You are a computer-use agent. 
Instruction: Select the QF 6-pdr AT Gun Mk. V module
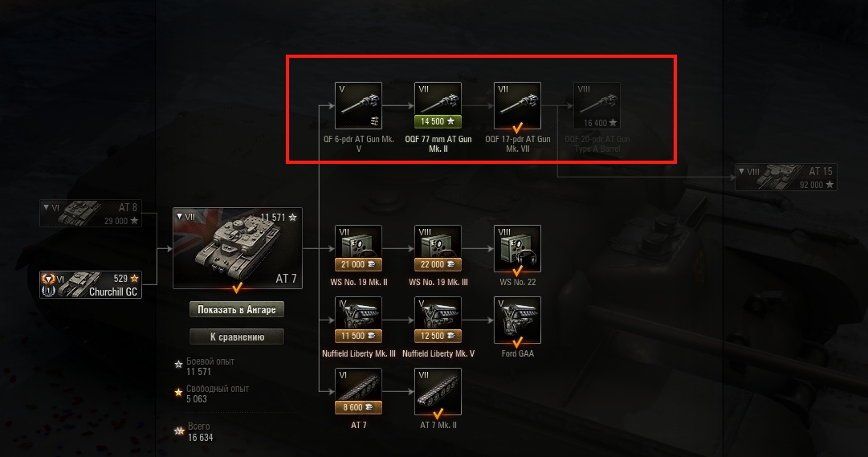[358, 105]
